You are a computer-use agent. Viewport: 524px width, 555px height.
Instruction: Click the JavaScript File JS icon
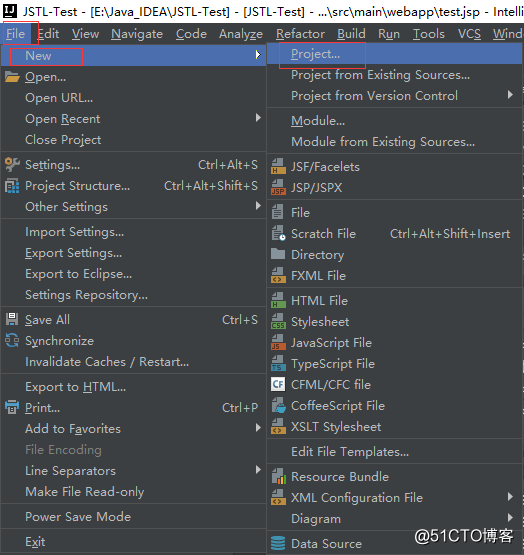click(x=278, y=342)
